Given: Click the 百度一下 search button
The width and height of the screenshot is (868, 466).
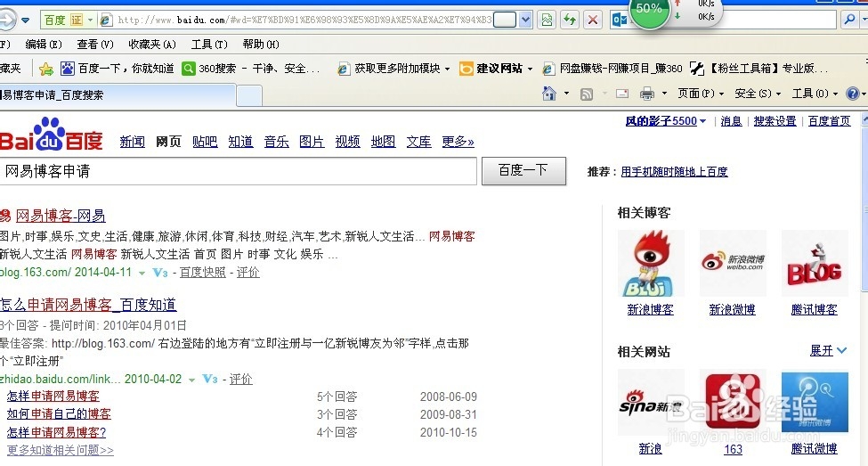Looking at the screenshot, I should pos(523,171).
